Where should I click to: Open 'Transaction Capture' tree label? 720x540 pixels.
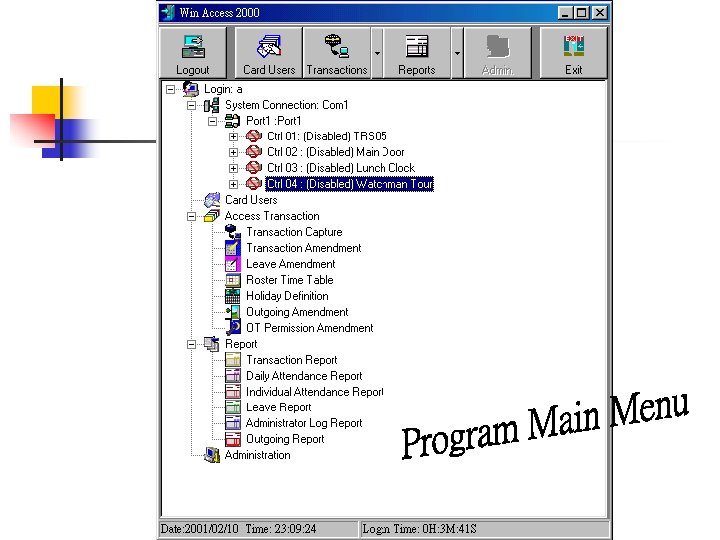(x=294, y=232)
